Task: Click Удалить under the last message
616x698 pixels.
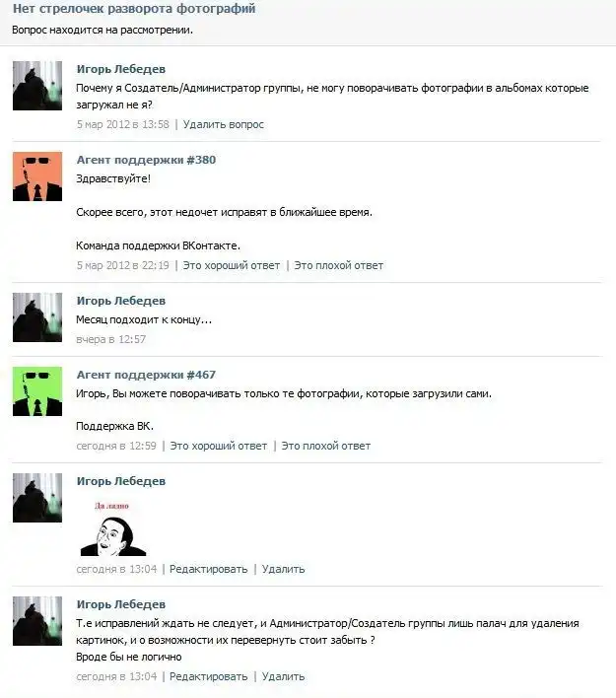Action: [x=283, y=676]
